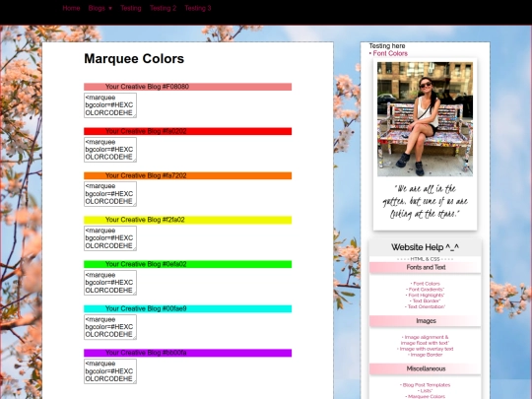Screen dimensions: 532x399
Task: Expand the Blogs dropdown menu
Action: tap(100, 8)
